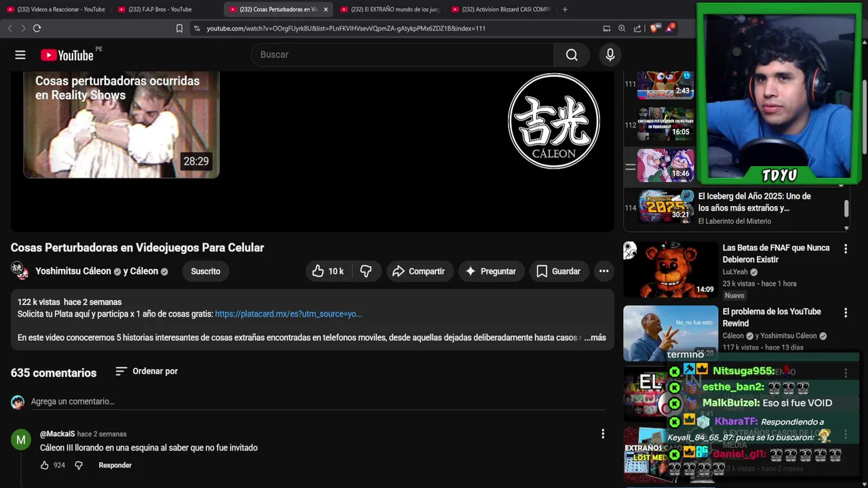Bookmark this page with the bookmark icon
The image size is (868, 488).
click(179, 28)
